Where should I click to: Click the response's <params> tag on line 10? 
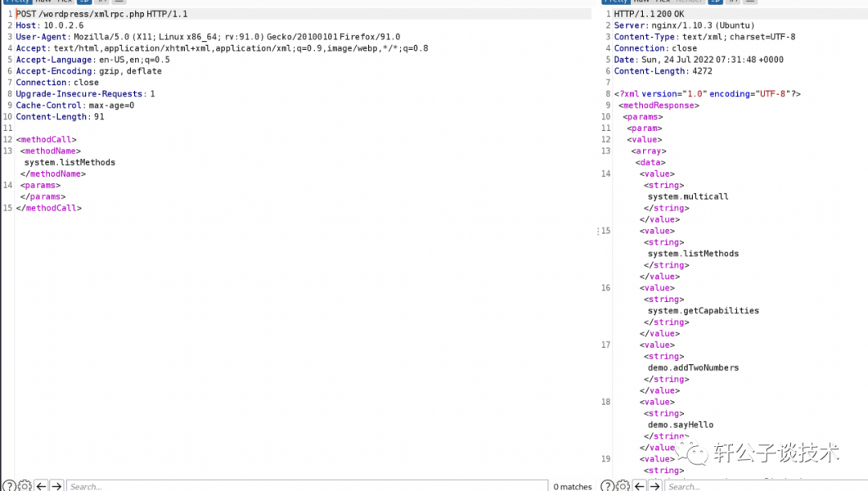coord(643,117)
